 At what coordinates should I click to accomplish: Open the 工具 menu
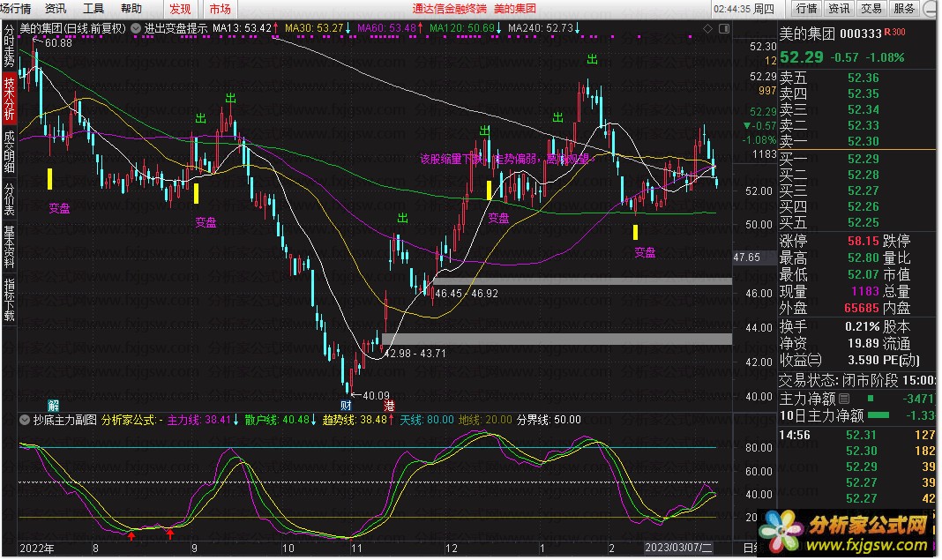click(x=93, y=9)
